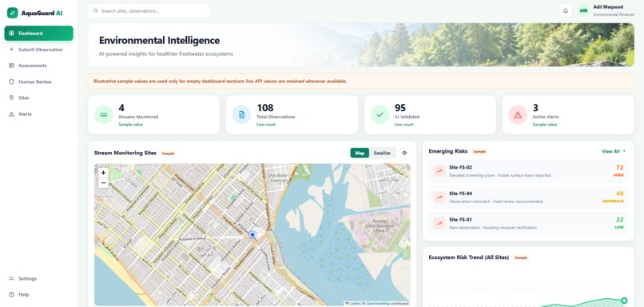Click the 4 Streams Monitored value
Screen dimensions: 644x307
pyautogui.click(x=121, y=108)
